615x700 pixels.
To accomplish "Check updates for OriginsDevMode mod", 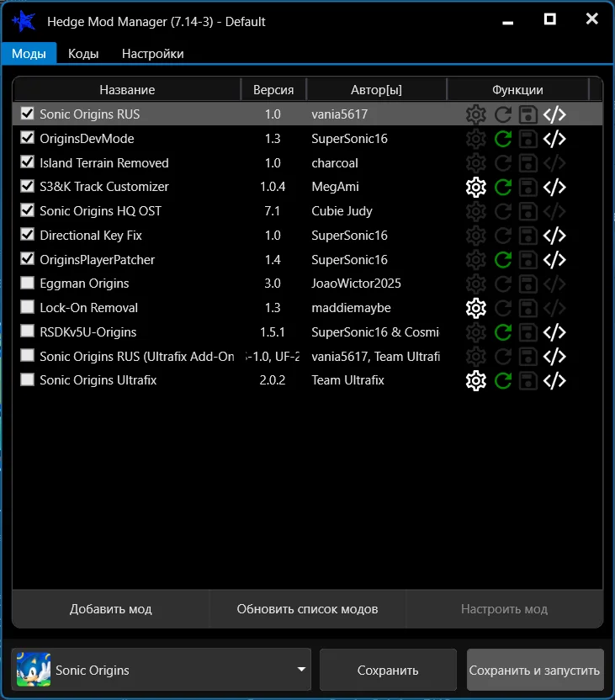I will click(x=503, y=139).
